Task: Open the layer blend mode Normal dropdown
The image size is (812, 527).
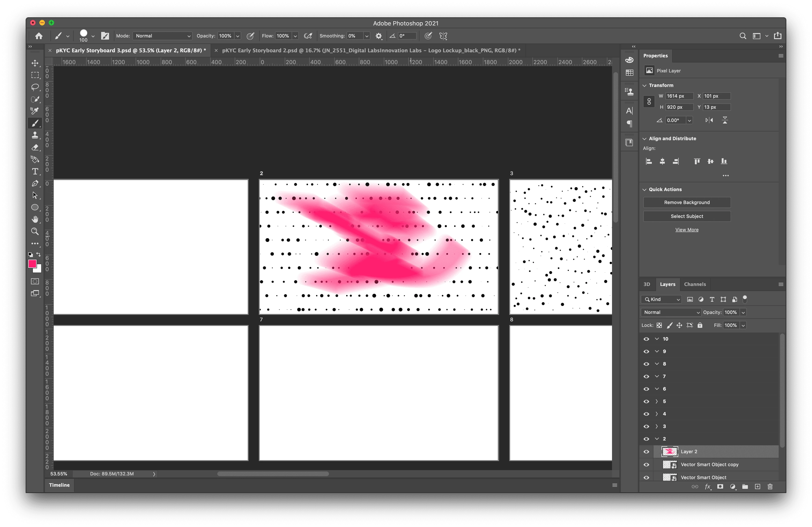Action: 671,312
